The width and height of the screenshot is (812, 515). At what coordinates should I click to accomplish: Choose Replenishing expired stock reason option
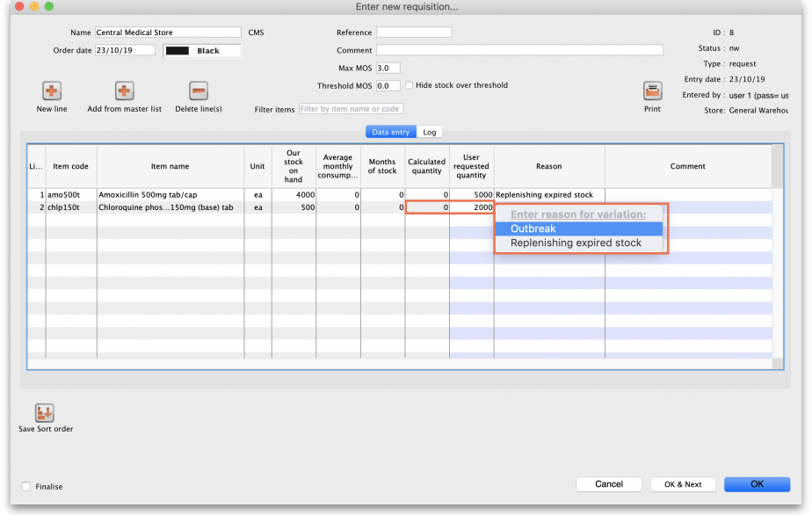point(577,243)
